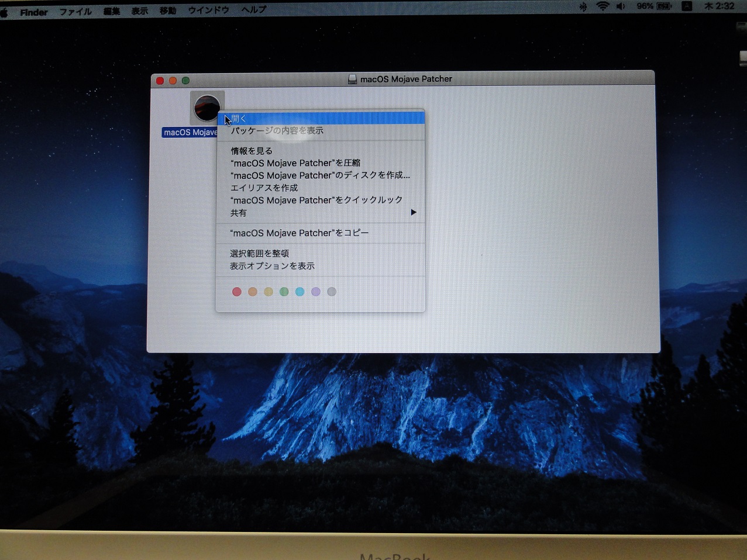Apply the red tag color
The image size is (747, 560).
click(236, 292)
